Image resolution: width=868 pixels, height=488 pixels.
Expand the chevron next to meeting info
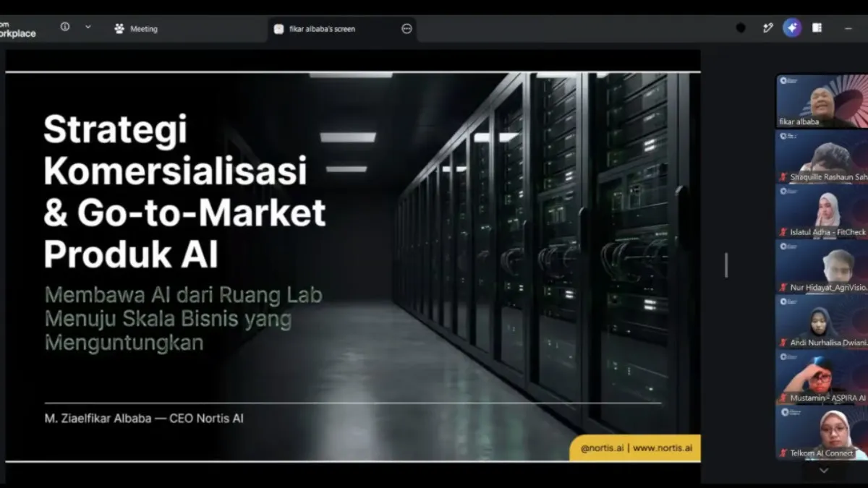[x=88, y=27]
